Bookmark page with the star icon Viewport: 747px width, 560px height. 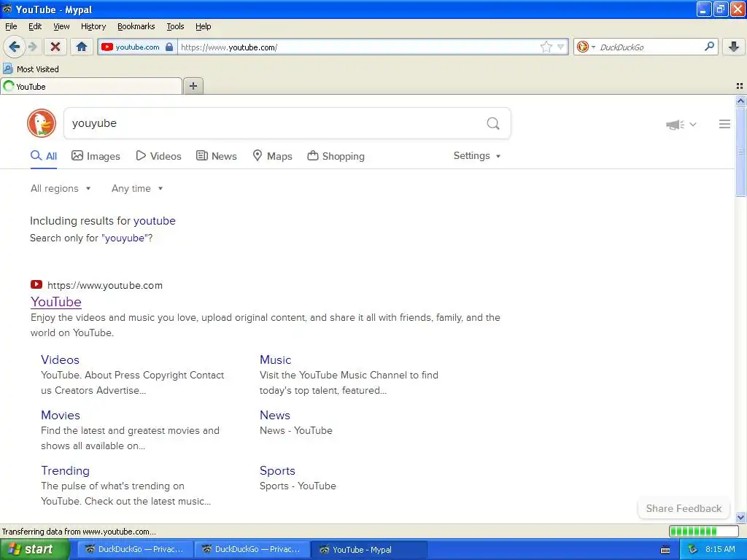tap(546, 47)
